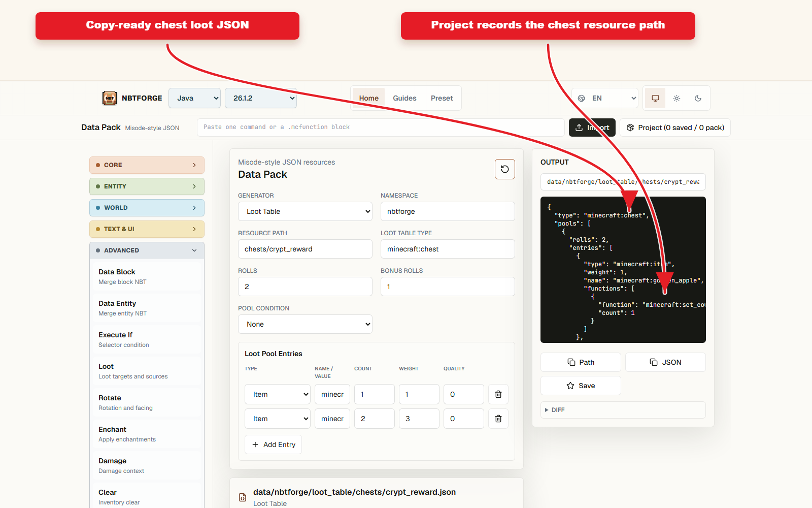The image size is (812, 508).
Task: Click the NBTFORGE logo icon
Action: coord(110,98)
